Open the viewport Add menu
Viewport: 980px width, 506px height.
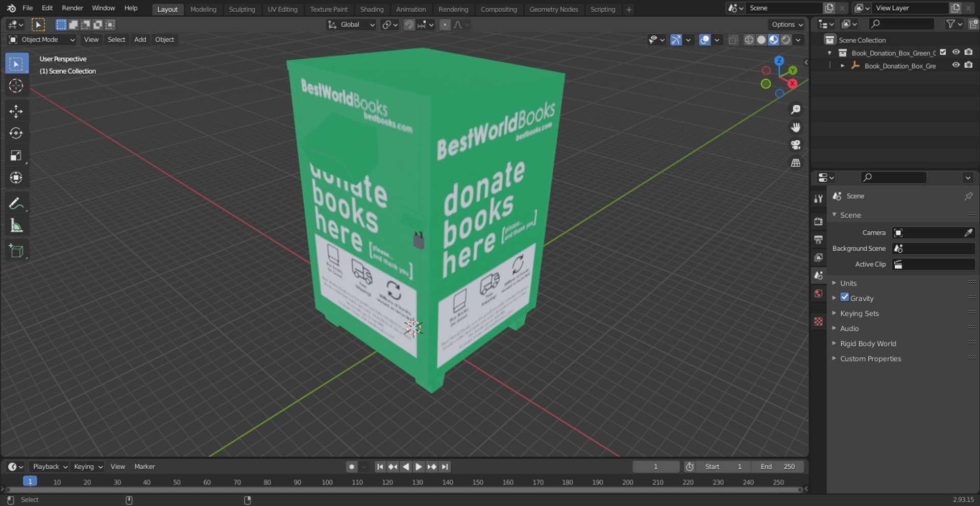[x=140, y=39]
